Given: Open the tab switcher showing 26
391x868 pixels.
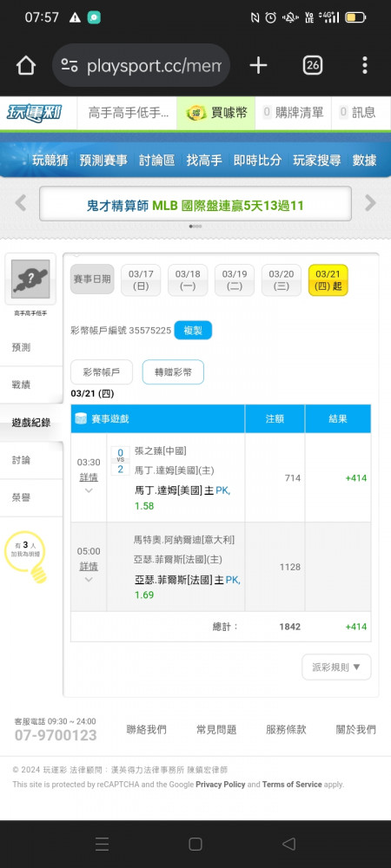Looking at the screenshot, I should pyautogui.click(x=312, y=65).
